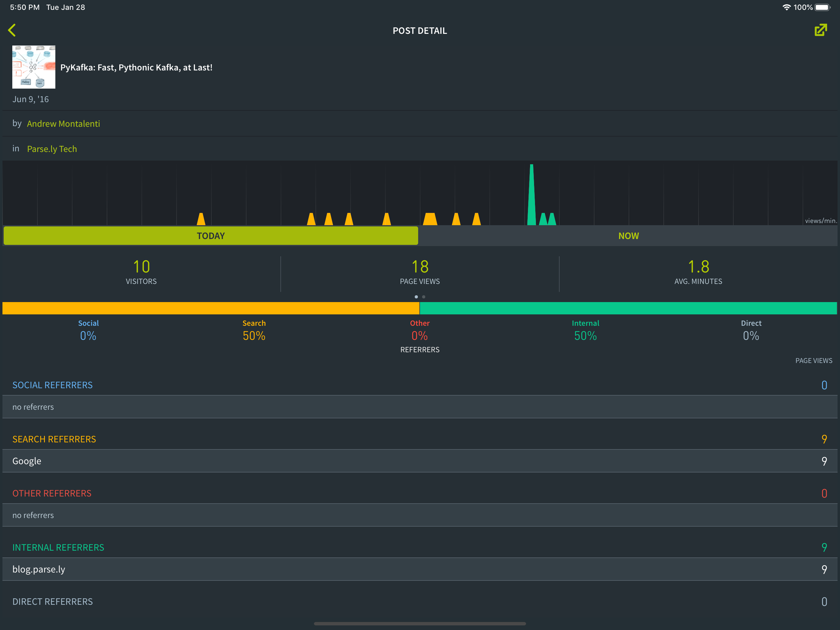Open post in browser via external-link icon
This screenshot has height=630, width=840.
click(x=821, y=30)
